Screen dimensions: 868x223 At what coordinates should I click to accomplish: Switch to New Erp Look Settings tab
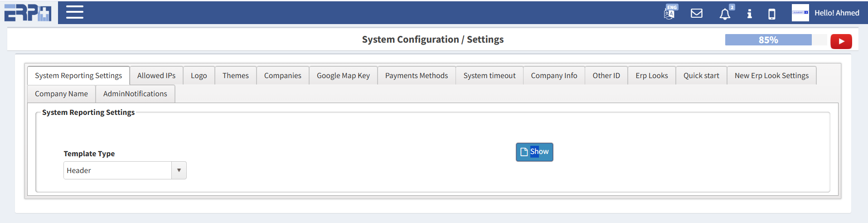[x=771, y=75]
